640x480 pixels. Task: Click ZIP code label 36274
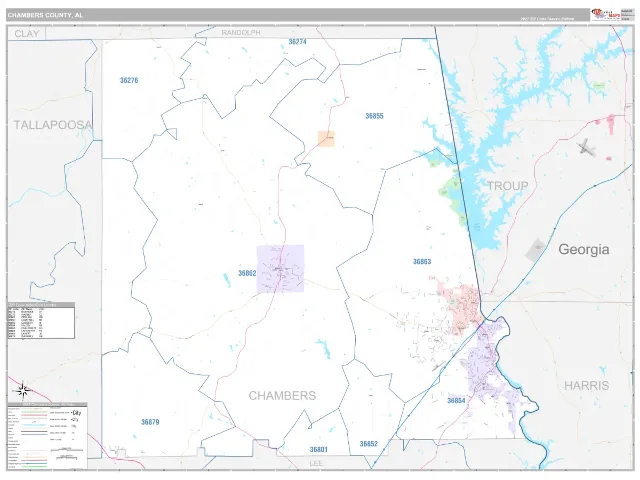click(x=297, y=42)
